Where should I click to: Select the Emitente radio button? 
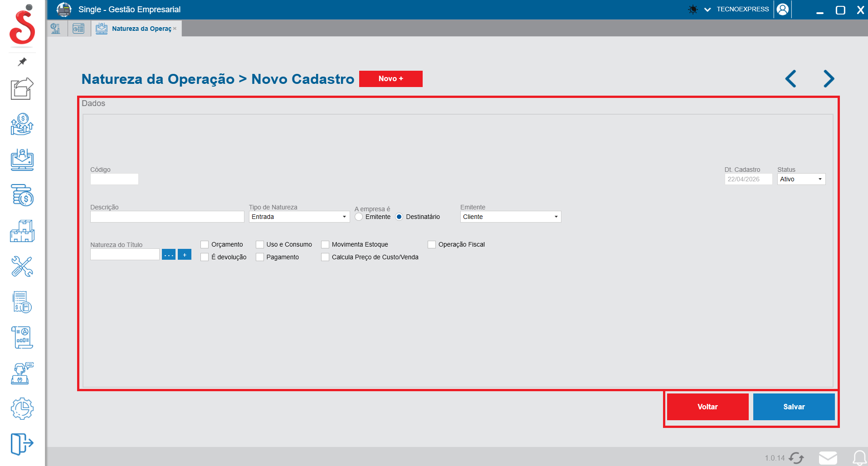coord(359,217)
